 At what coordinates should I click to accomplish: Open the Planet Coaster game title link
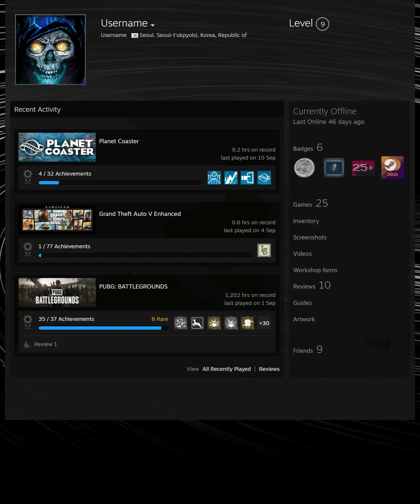pos(119,141)
